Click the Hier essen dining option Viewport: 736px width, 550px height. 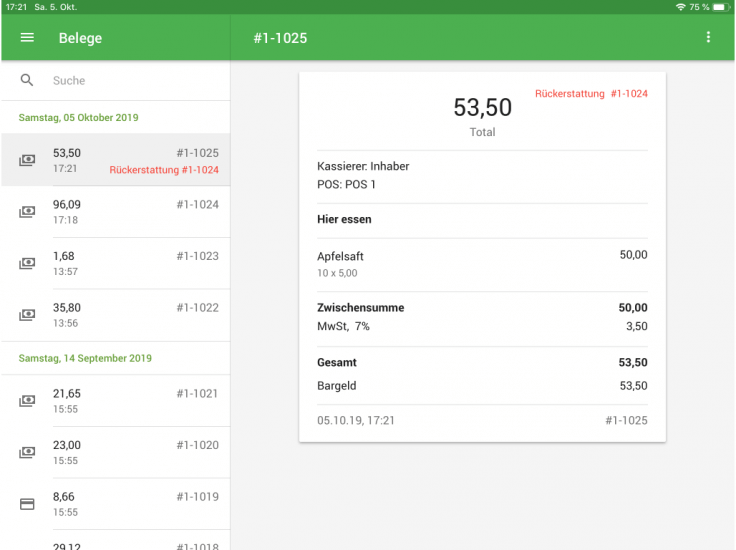[x=344, y=220]
